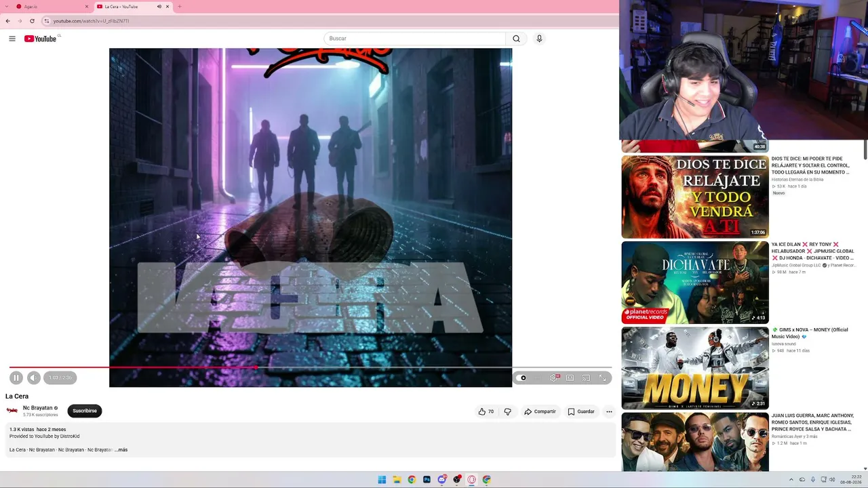Open a new browser tab

[179, 7]
